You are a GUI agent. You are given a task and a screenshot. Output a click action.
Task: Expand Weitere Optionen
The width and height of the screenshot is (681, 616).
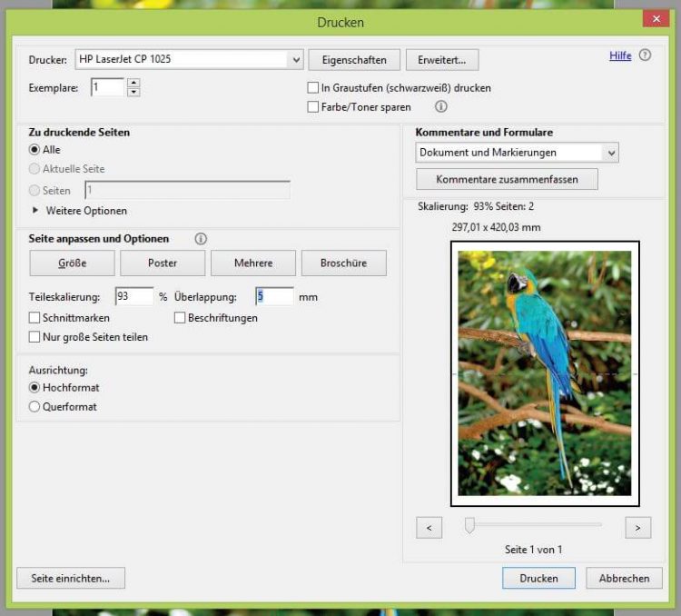click(35, 211)
